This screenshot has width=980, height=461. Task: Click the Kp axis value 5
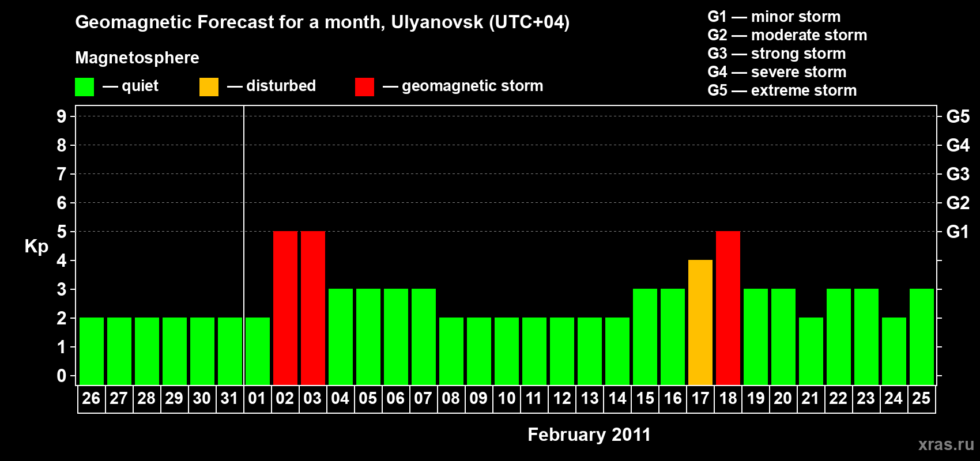click(x=62, y=232)
